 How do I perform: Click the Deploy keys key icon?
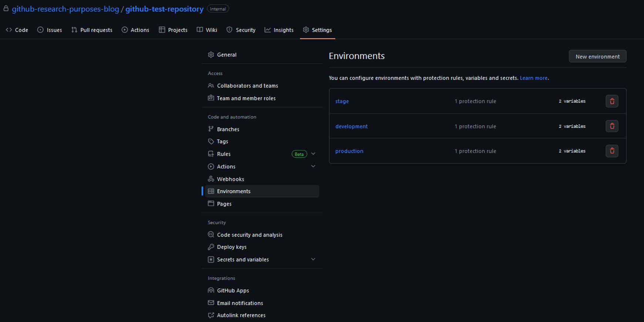click(211, 247)
